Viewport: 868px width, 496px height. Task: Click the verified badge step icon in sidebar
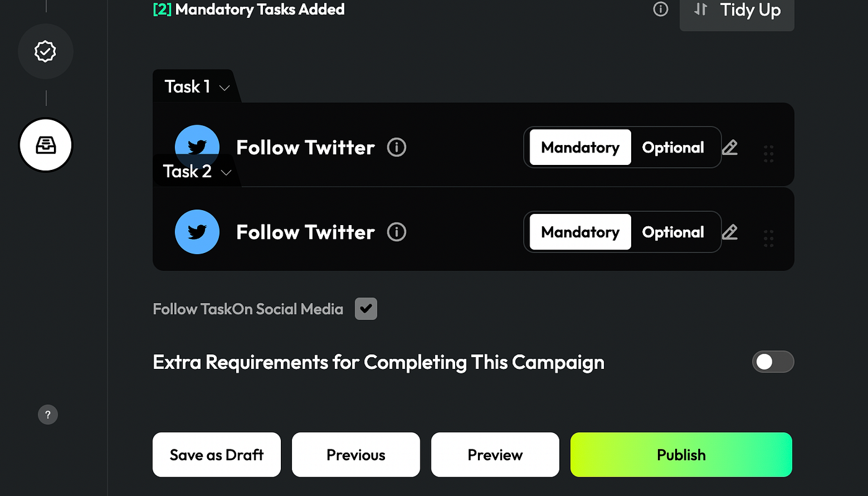[x=45, y=51]
